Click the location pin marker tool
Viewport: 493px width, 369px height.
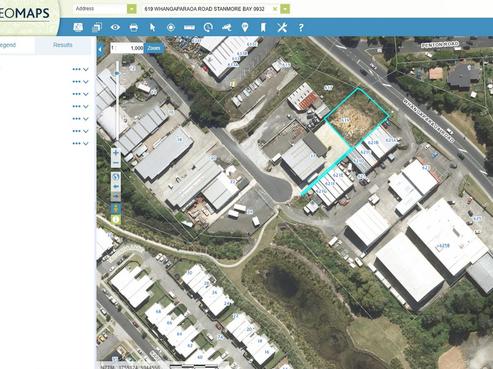click(x=245, y=27)
